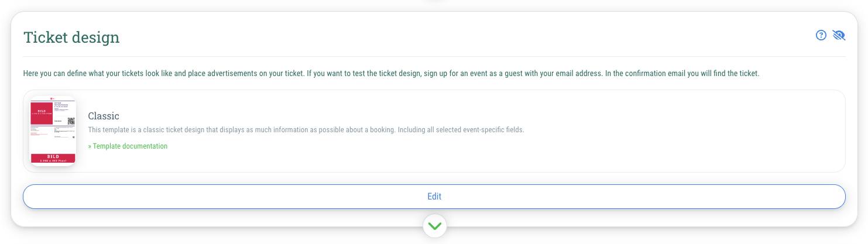Viewport: 868px width, 244px height.
Task: Click the classic template description text
Action: (x=306, y=129)
